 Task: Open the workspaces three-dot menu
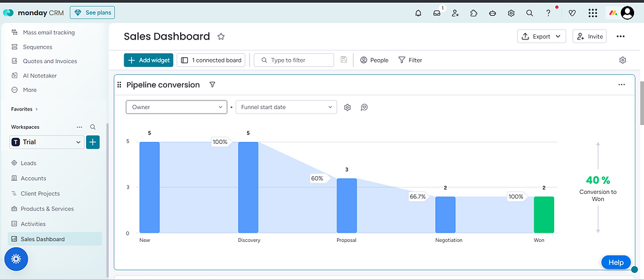click(80, 128)
